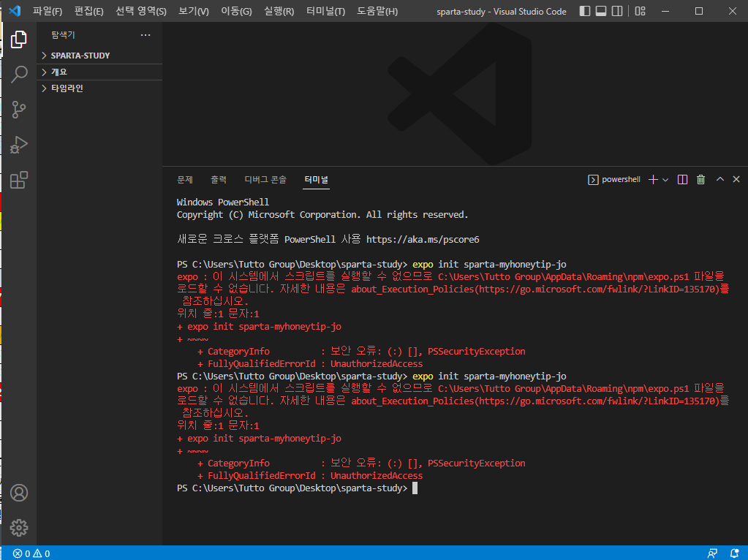Image resolution: width=748 pixels, height=560 pixels.
Task: Expand the 개요 outline section
Action: pyautogui.click(x=99, y=72)
